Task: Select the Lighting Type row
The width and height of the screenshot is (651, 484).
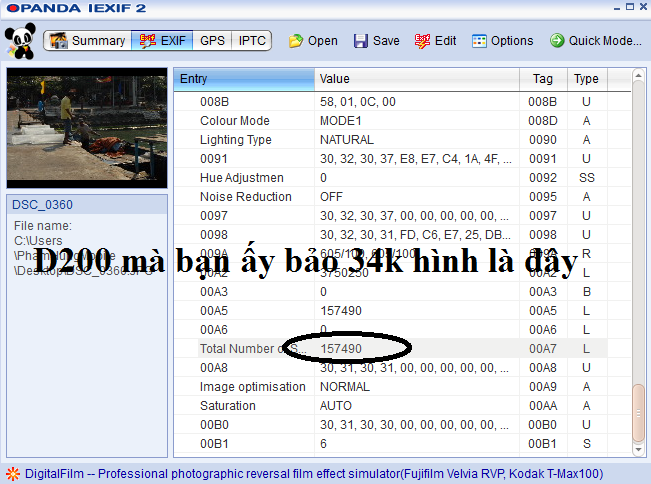Action: click(402, 140)
